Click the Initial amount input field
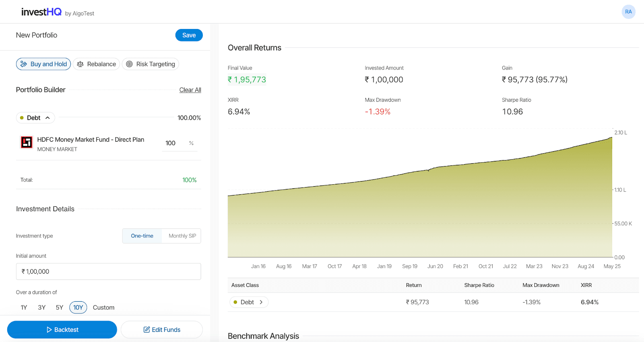 [108, 272]
